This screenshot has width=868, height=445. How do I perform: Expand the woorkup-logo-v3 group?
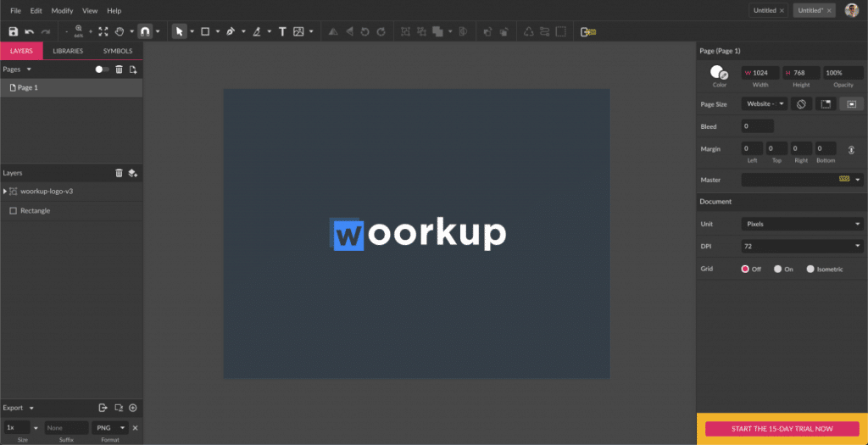pos(5,191)
